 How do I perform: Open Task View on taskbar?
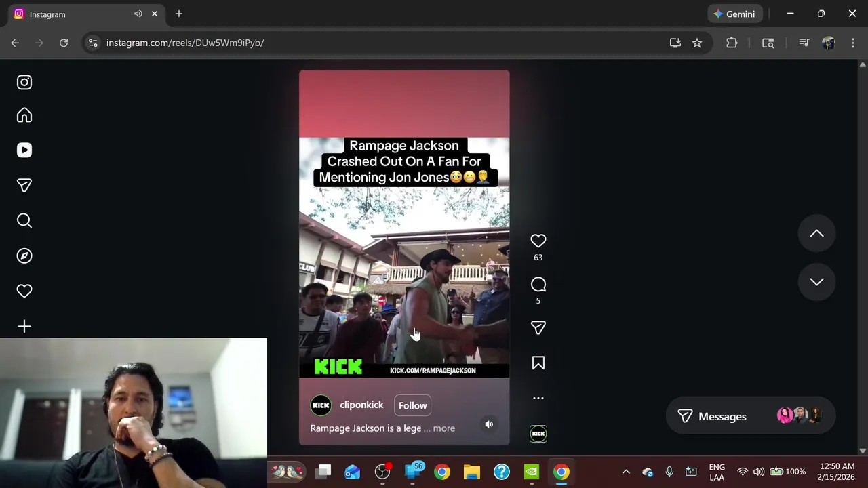323,472
